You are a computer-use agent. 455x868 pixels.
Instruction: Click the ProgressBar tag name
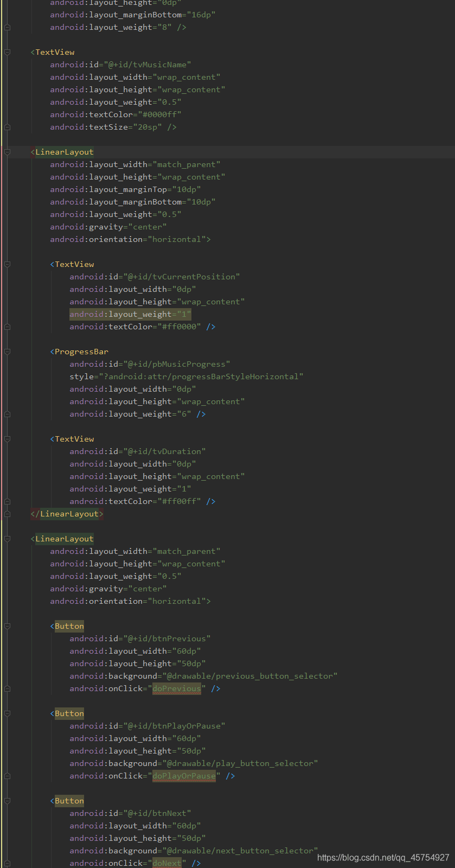(81, 352)
